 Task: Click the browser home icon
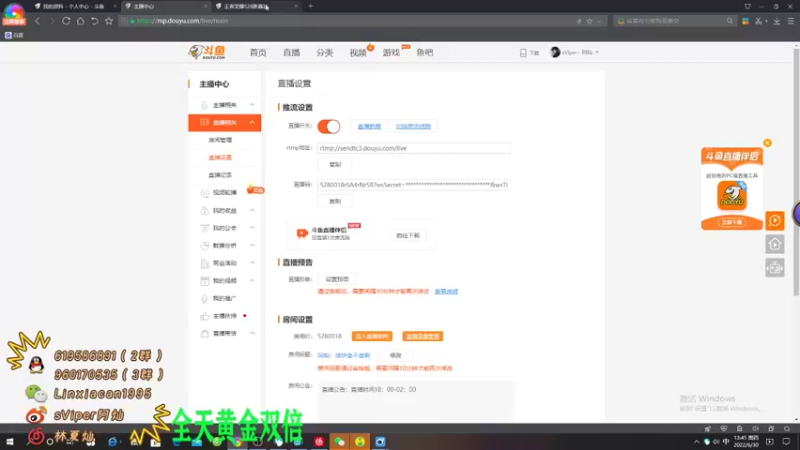pyautogui.click(x=80, y=21)
